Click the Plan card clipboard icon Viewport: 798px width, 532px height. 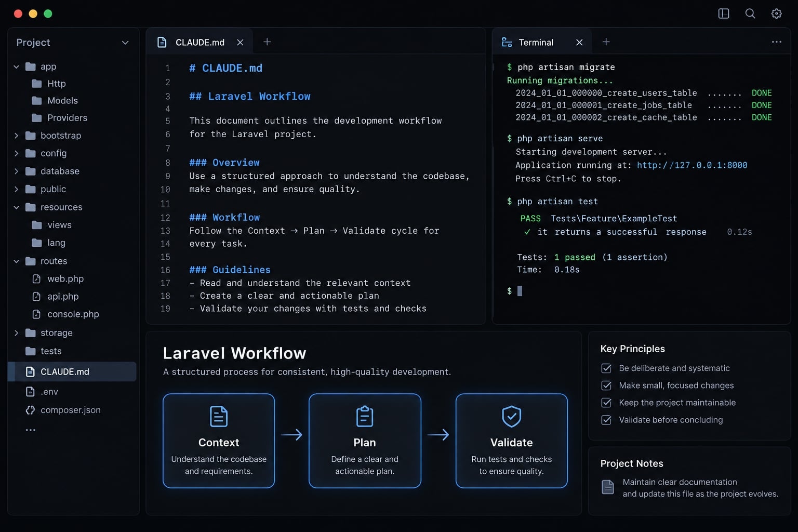tap(365, 417)
